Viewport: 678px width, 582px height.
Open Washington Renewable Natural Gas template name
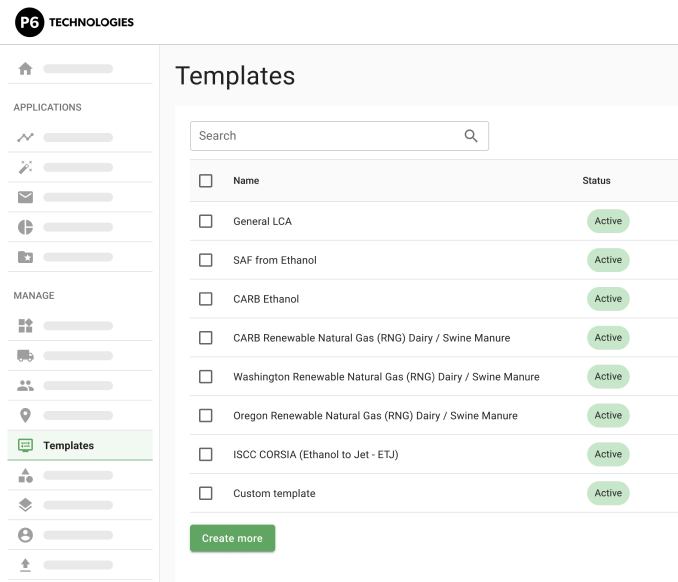tap(387, 377)
